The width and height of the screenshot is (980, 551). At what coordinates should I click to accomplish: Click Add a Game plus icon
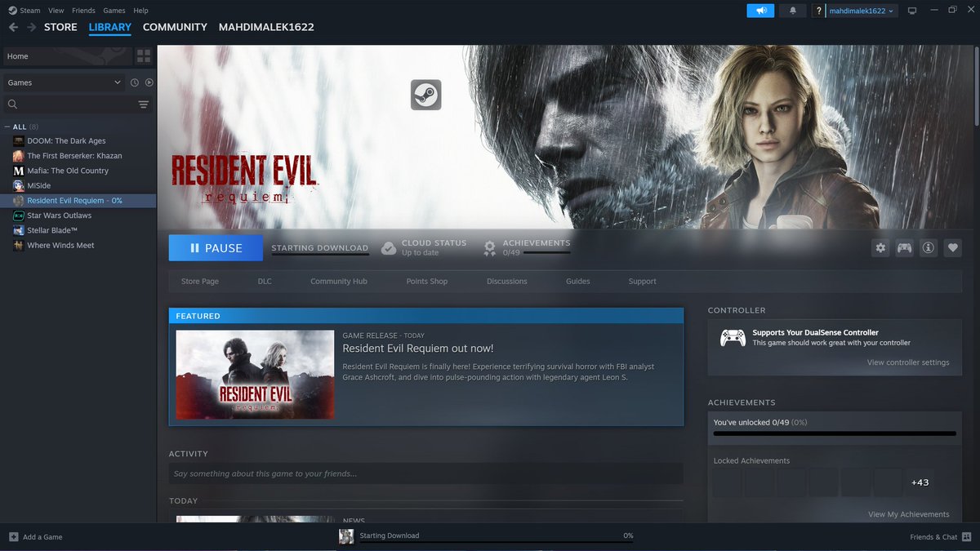pyautogui.click(x=13, y=536)
